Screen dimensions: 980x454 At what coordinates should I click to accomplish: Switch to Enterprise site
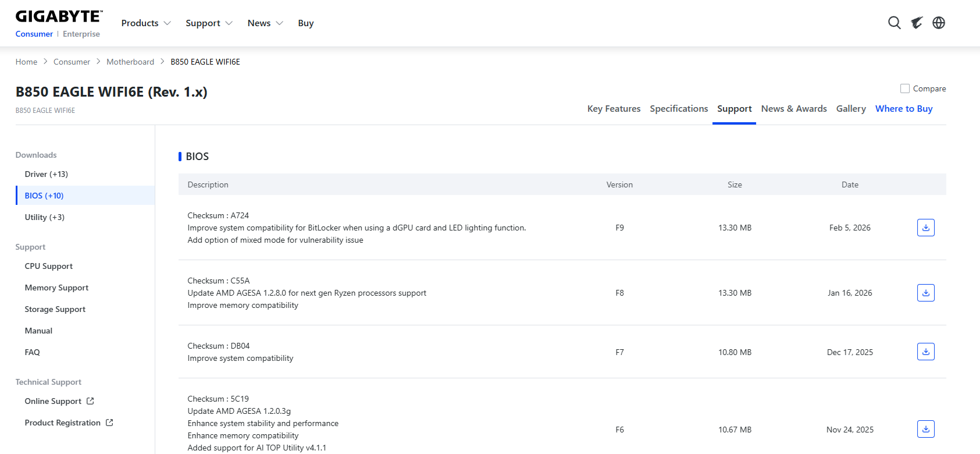81,34
